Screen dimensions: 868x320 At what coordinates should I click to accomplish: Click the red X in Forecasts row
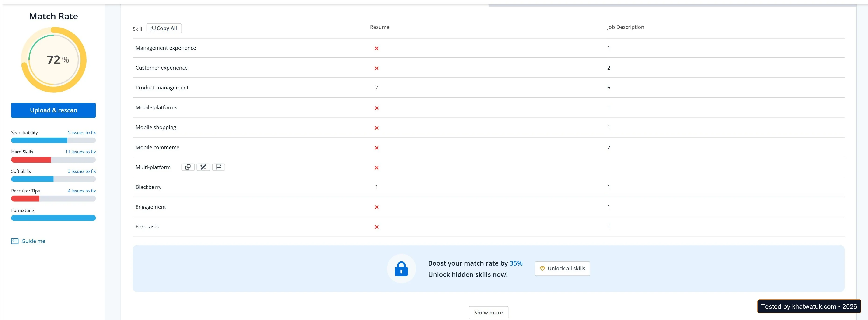pos(376,227)
